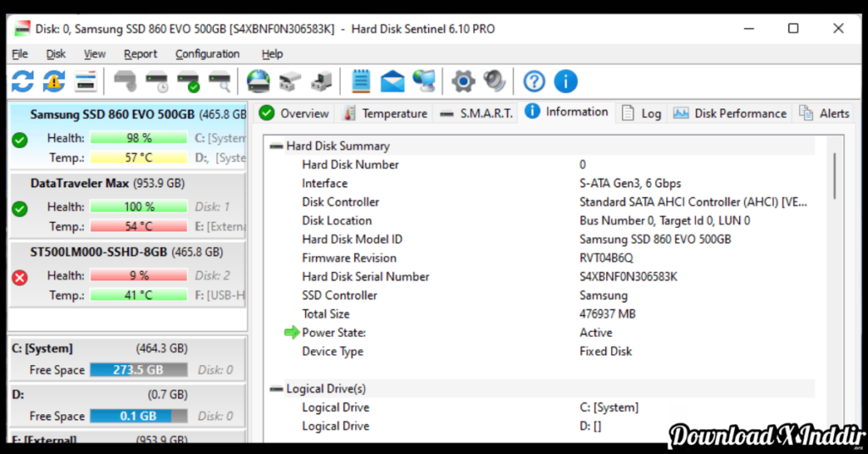Screen dimensions: 868x454
Task: Click the 41 °C temperature bar
Action: (x=138, y=295)
